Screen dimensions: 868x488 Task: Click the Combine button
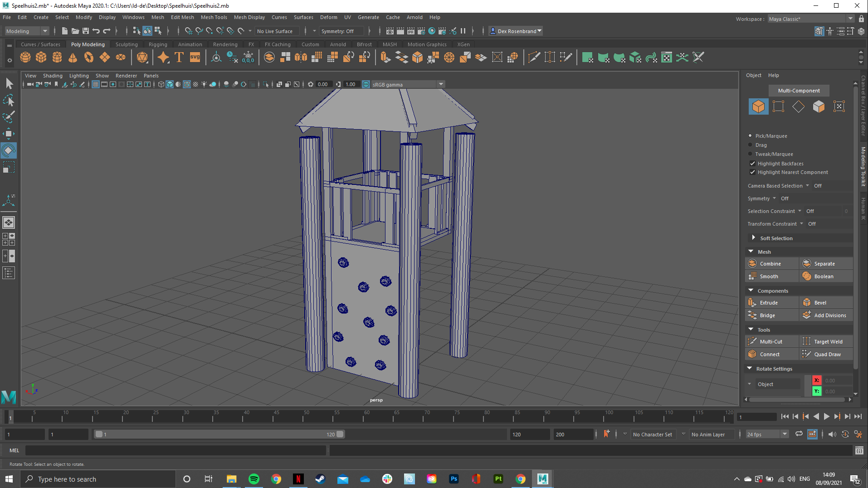(x=770, y=264)
